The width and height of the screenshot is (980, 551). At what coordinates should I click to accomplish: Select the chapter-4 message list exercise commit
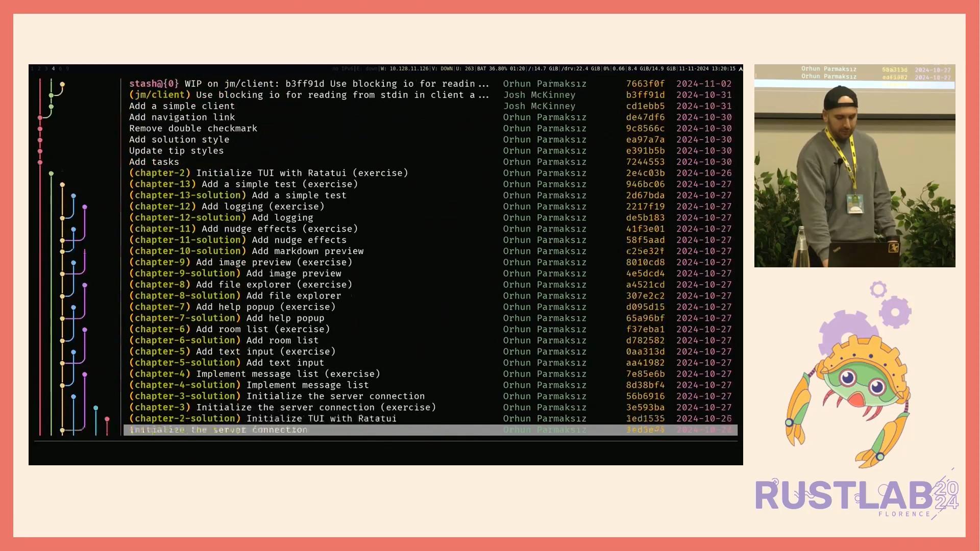pyautogui.click(x=430, y=374)
